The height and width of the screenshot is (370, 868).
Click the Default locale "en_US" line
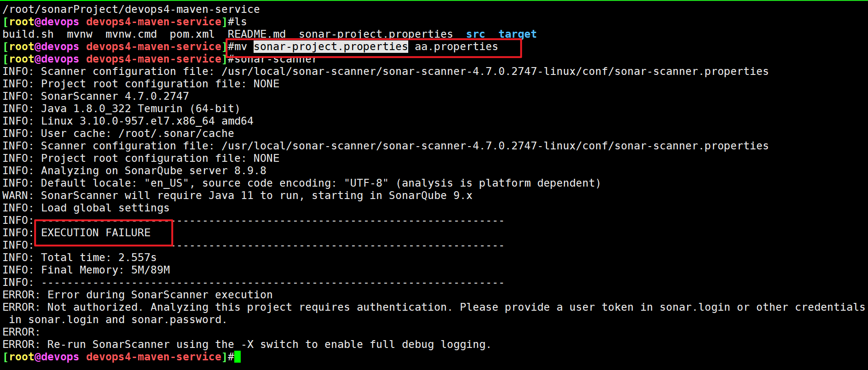click(301, 183)
